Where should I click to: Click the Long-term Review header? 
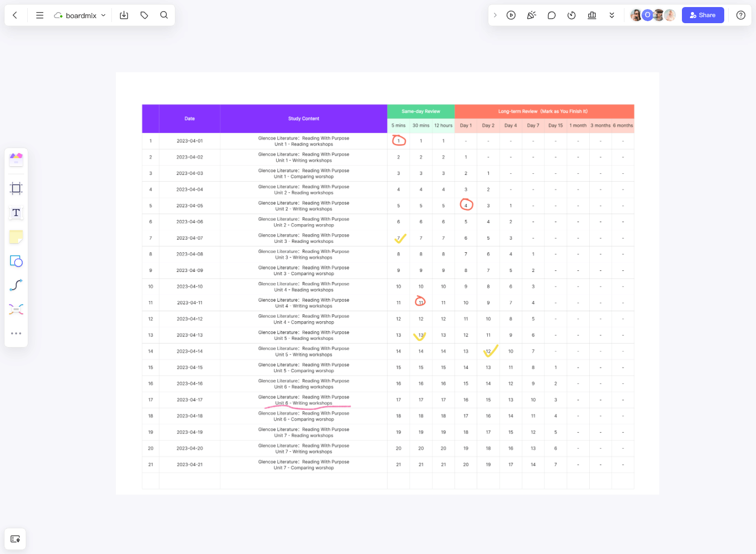click(x=544, y=111)
